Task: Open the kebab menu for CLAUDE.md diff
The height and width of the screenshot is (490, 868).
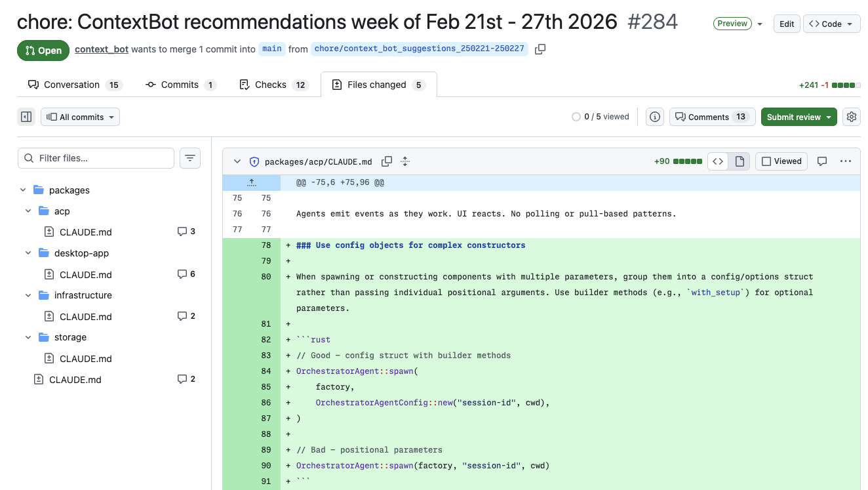Action: [846, 161]
